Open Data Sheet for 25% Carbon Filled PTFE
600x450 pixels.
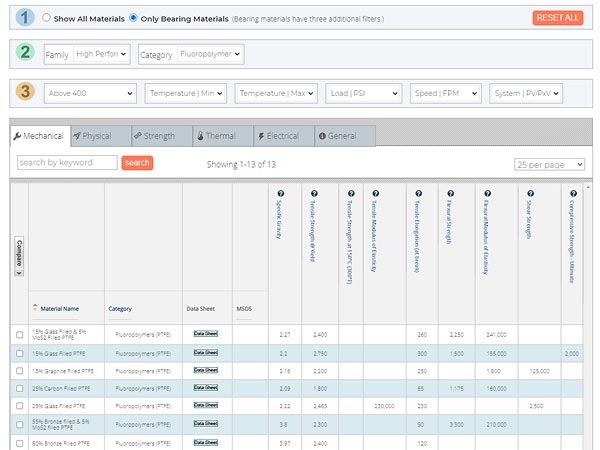click(205, 388)
